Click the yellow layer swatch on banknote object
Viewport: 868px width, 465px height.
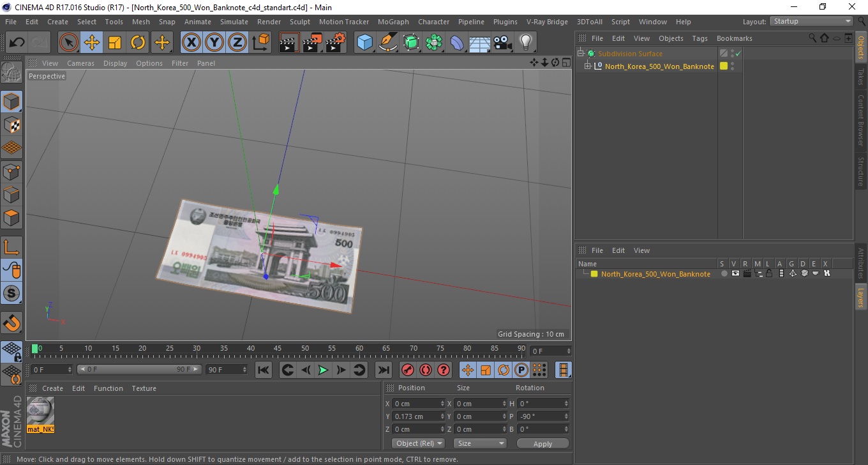(x=724, y=66)
